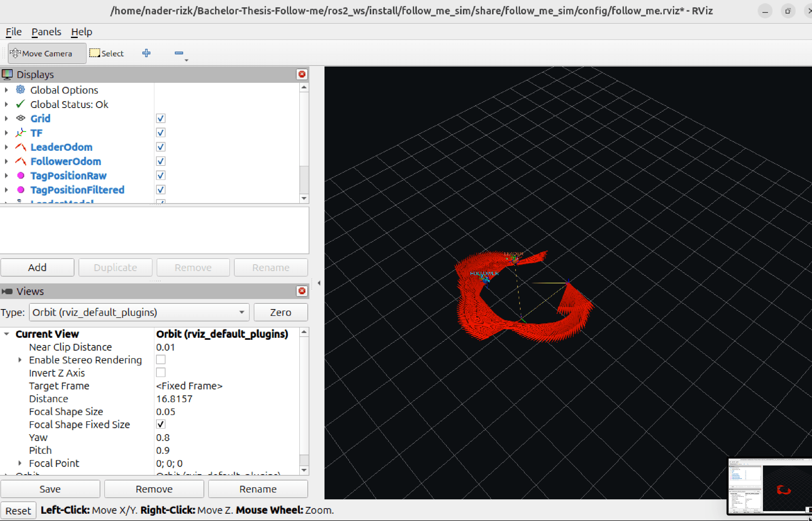Viewport: 812px width, 521px height.
Task: Collapse the Current View section
Action: pos(6,333)
